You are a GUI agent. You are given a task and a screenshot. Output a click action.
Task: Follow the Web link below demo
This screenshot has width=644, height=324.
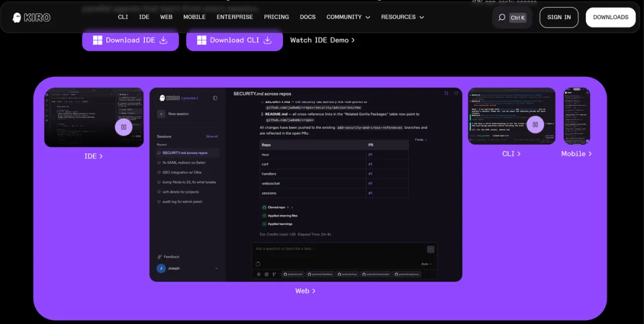[305, 291]
